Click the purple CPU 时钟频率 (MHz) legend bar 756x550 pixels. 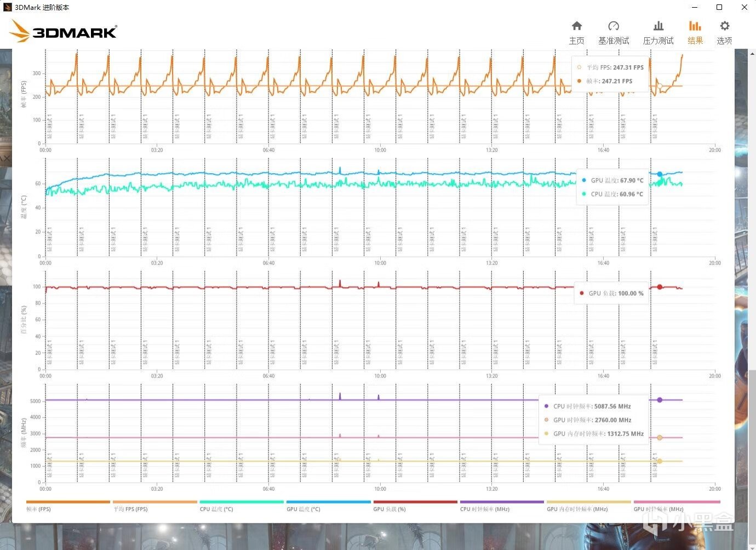coord(502,502)
